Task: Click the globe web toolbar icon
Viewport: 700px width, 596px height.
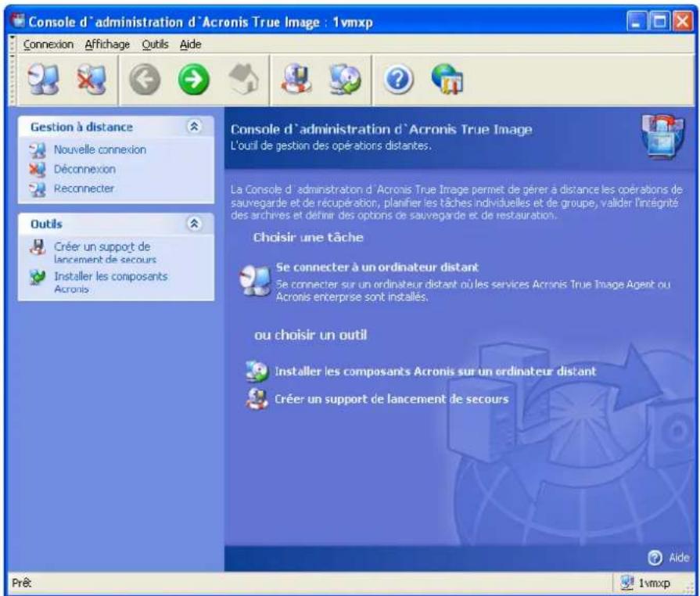Action: point(447,79)
